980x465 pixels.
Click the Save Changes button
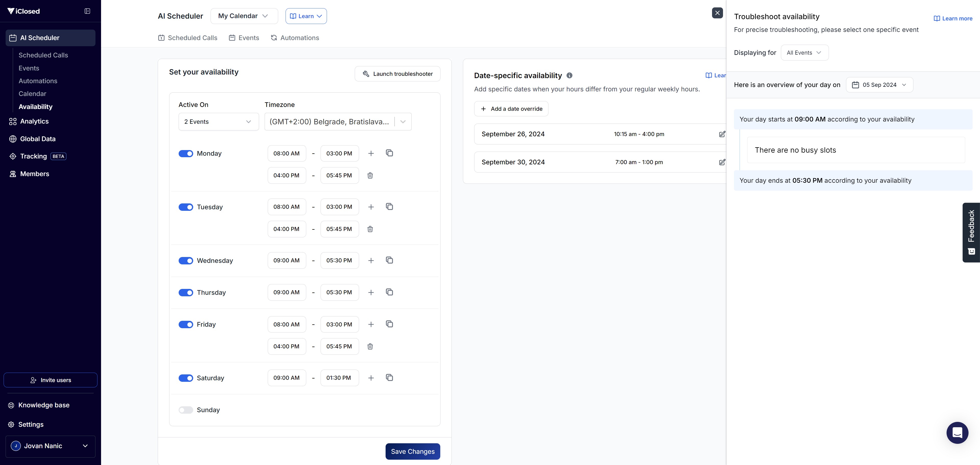(412, 451)
